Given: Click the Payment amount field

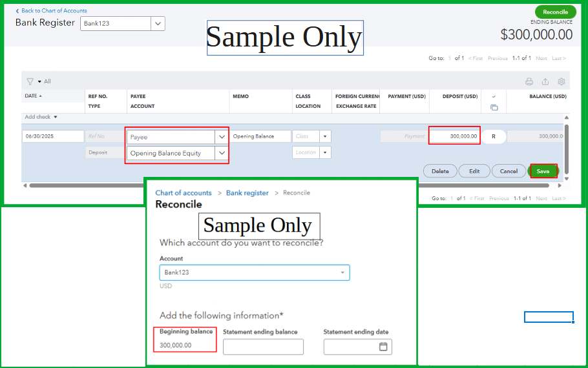Looking at the screenshot, I should coord(404,136).
